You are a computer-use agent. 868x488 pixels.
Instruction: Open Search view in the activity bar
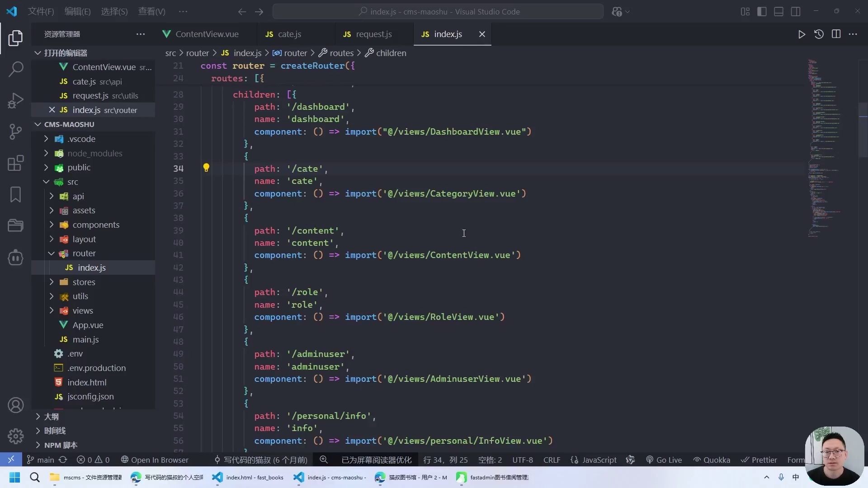pos(16,69)
